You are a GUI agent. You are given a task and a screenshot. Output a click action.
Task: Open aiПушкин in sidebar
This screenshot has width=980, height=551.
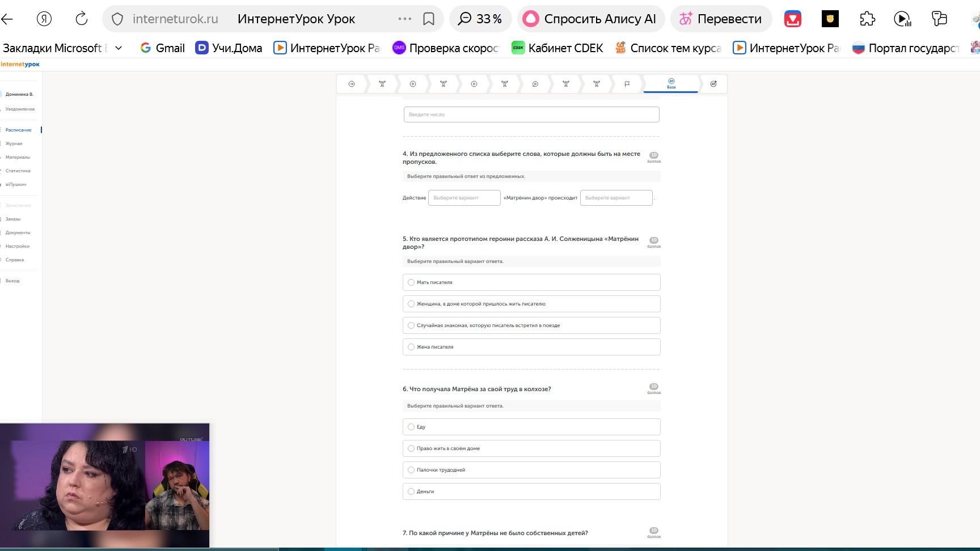pos(16,184)
